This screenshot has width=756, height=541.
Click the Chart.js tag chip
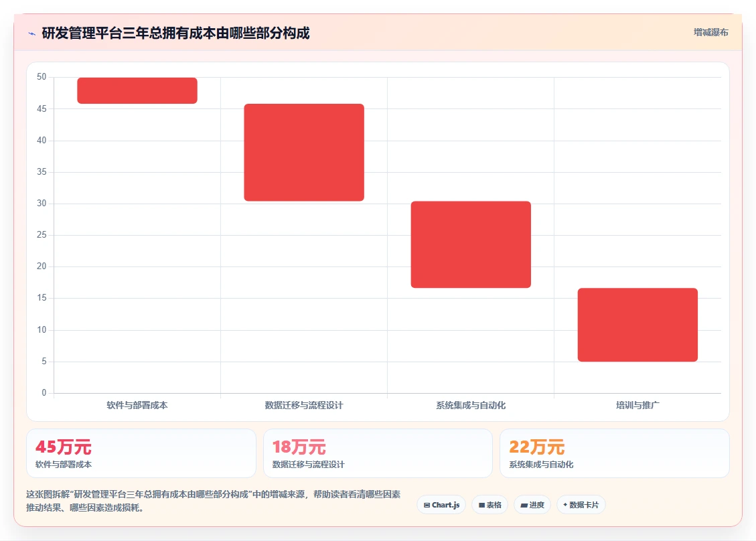tap(442, 505)
